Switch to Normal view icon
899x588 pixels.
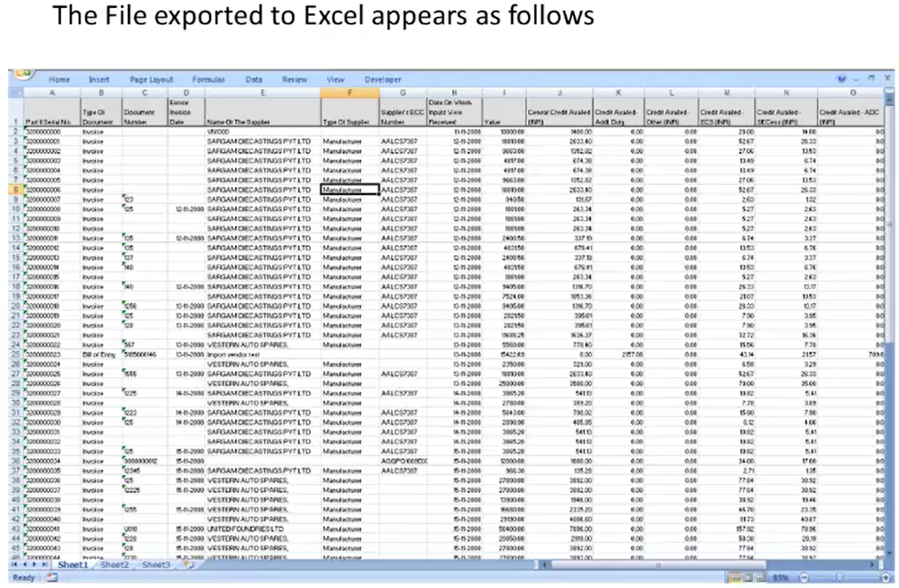(734, 577)
